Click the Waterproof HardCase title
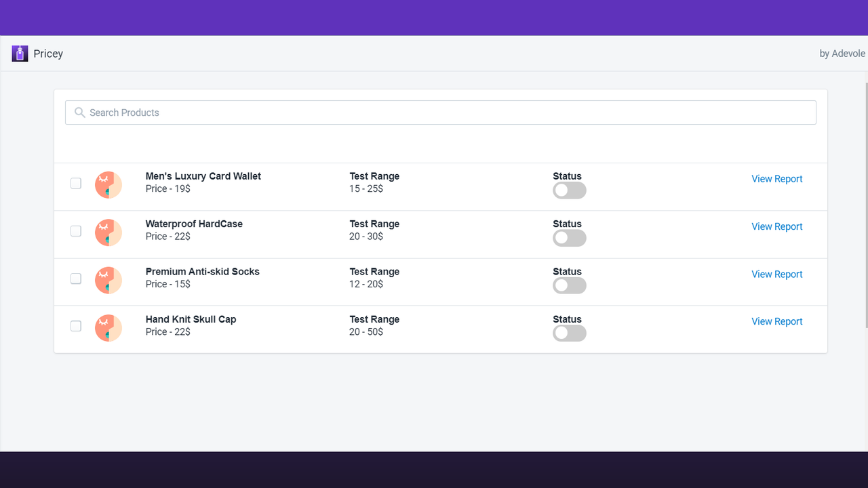 [x=194, y=224]
